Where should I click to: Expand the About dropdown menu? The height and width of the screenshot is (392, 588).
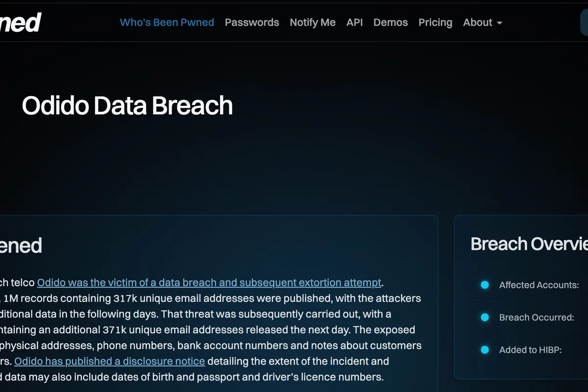point(482,23)
